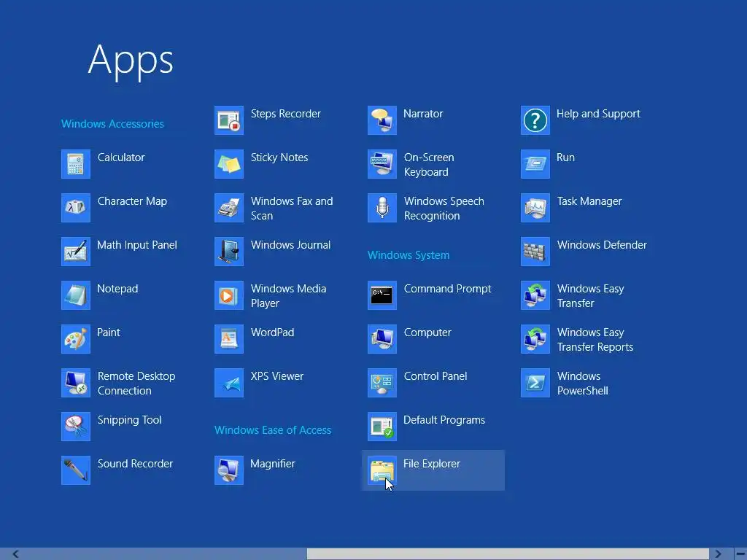Viewport: 747px width, 560px height.
Task: Click the "Command Prompt" label text
Action: tap(447, 289)
